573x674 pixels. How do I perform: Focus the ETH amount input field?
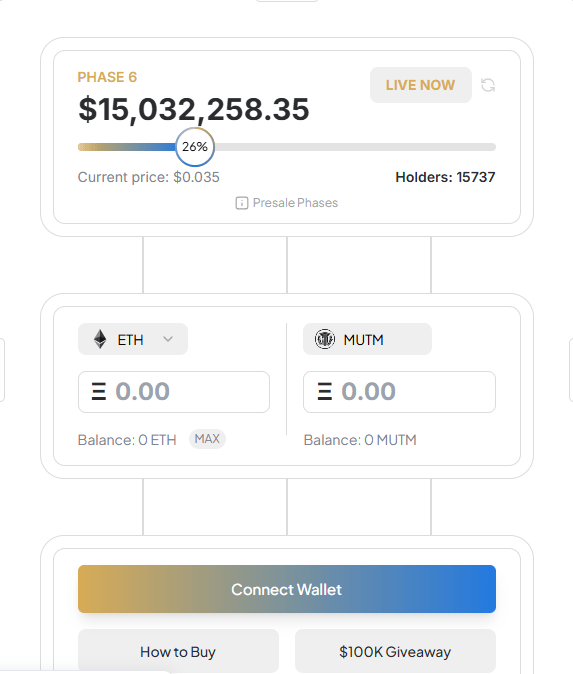coord(174,392)
